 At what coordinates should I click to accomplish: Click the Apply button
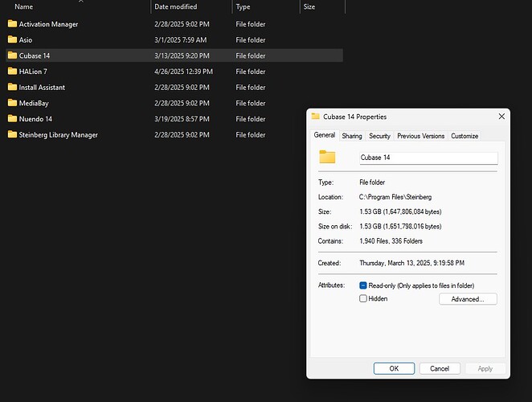pyautogui.click(x=485, y=368)
